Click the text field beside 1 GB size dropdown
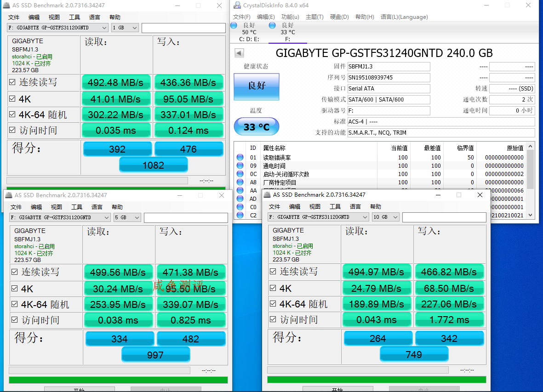This screenshot has height=392, width=543. point(183,28)
